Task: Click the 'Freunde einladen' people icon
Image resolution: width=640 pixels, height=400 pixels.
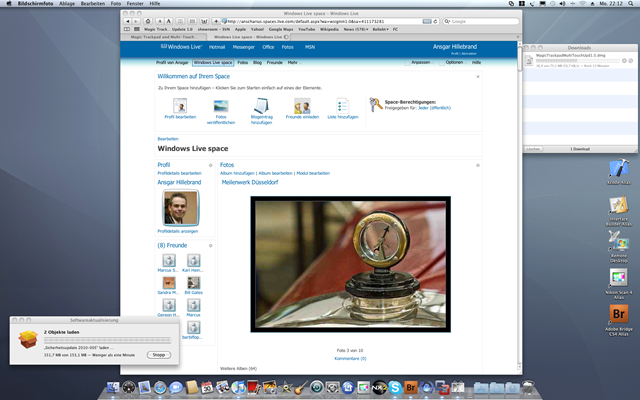Action: 301,105
